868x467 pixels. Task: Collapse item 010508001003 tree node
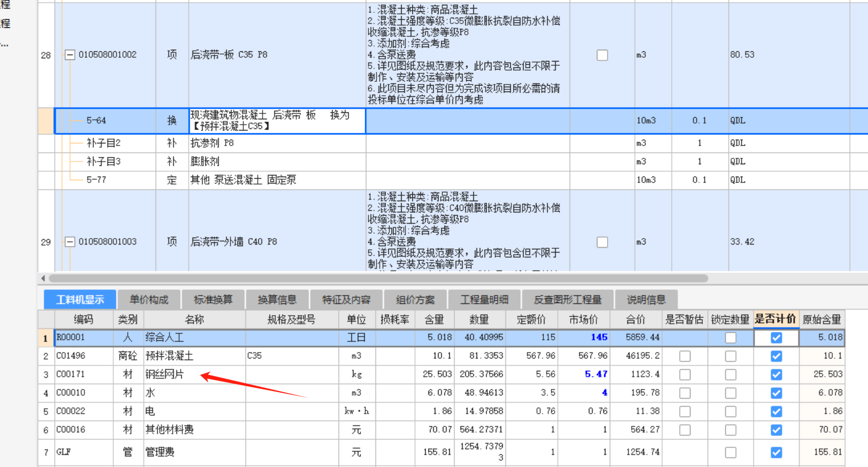70,242
